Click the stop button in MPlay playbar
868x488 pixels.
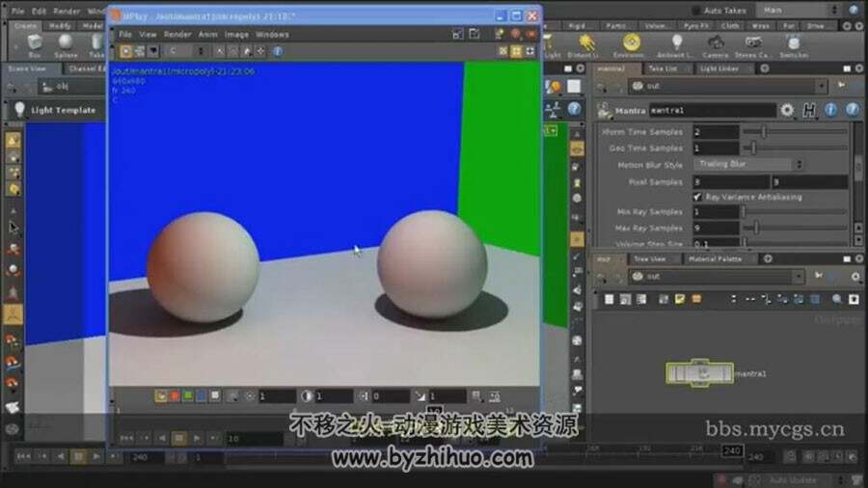tap(178, 438)
